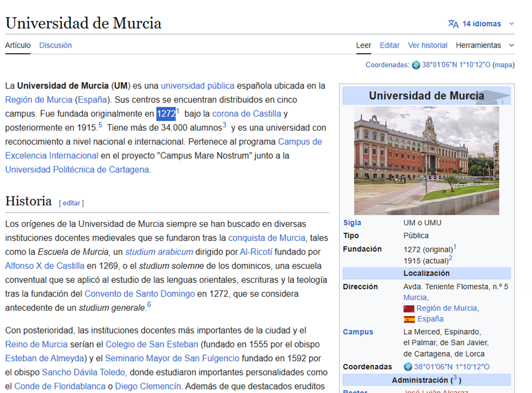Visit the Convento de Santo Domingo link

(x=140, y=293)
